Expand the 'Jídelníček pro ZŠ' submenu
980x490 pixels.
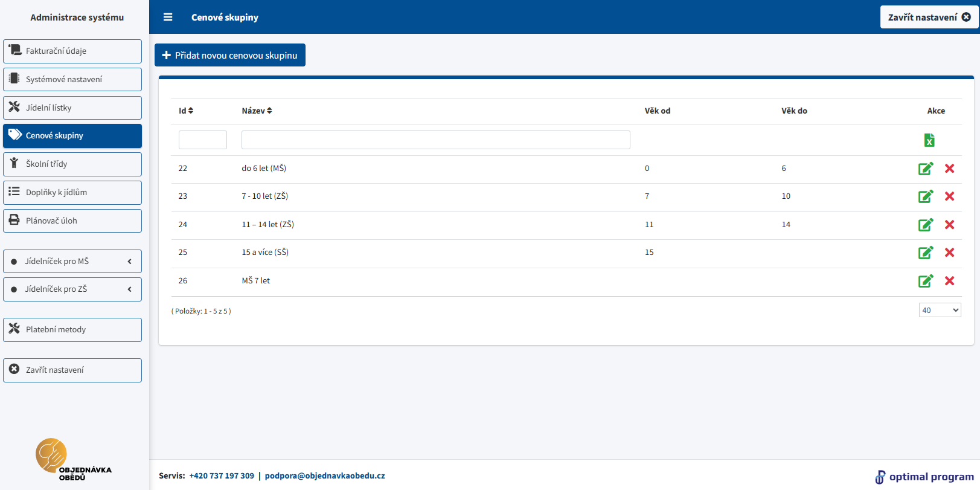(72, 289)
